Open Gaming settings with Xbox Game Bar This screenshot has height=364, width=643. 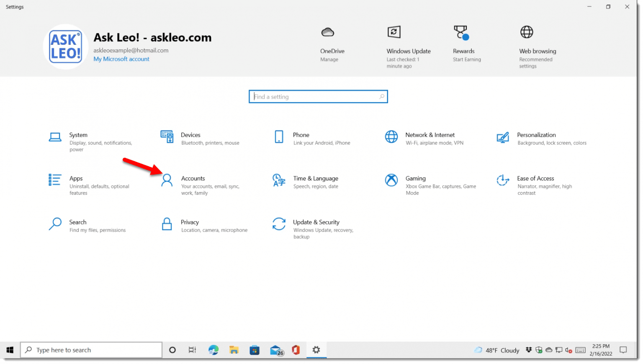(x=416, y=181)
